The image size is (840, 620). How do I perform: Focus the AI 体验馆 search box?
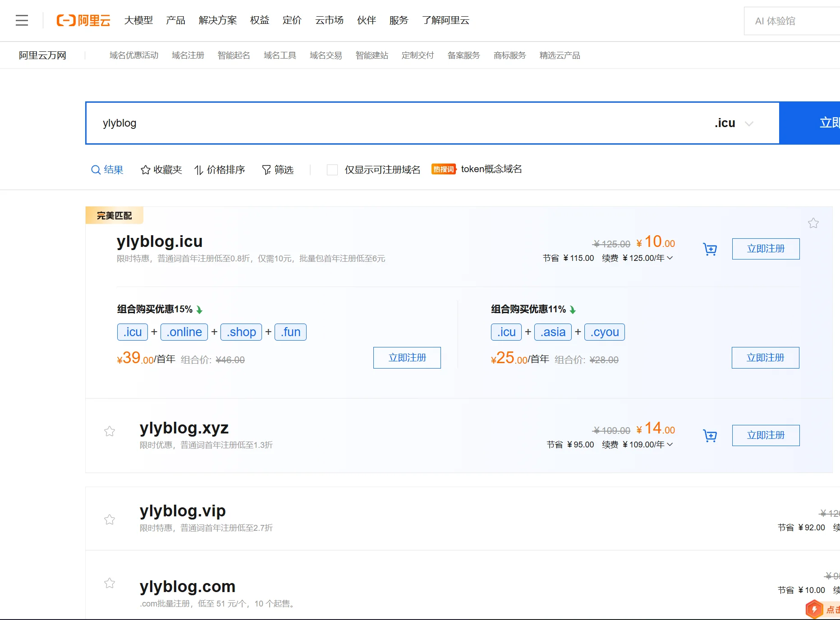792,21
